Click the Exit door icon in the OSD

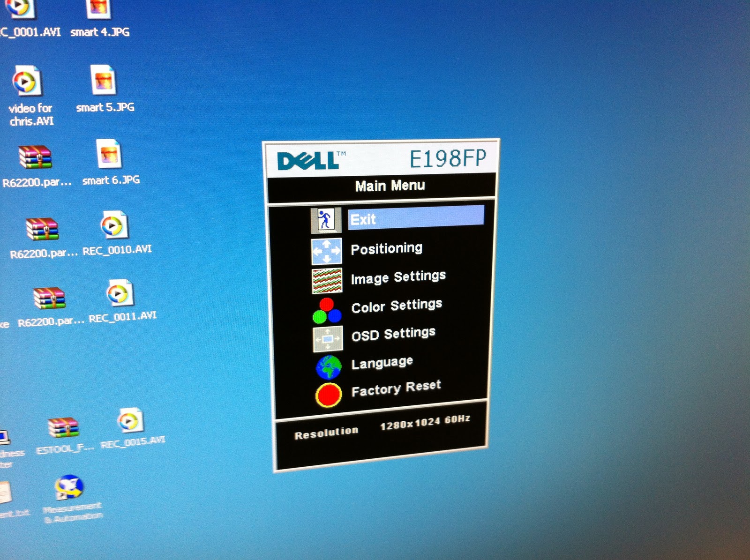326,219
